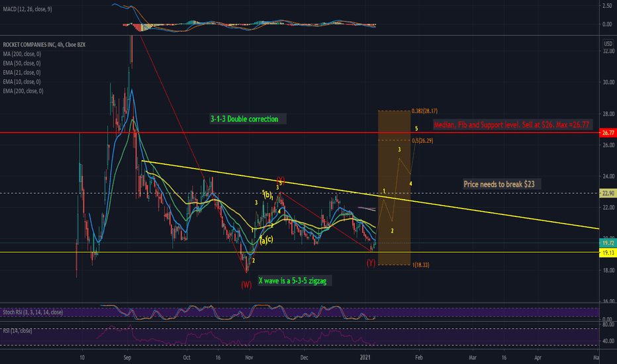The width and height of the screenshot is (617, 364).
Task: Click the red (Y) wave label near 2021
Action: click(371, 263)
